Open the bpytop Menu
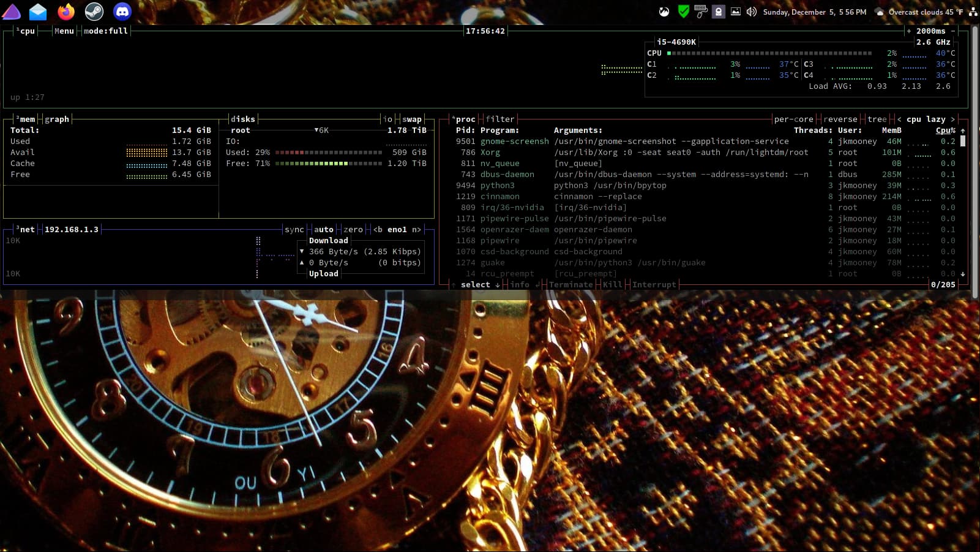Screen dimensions: 980x552 tap(64, 31)
